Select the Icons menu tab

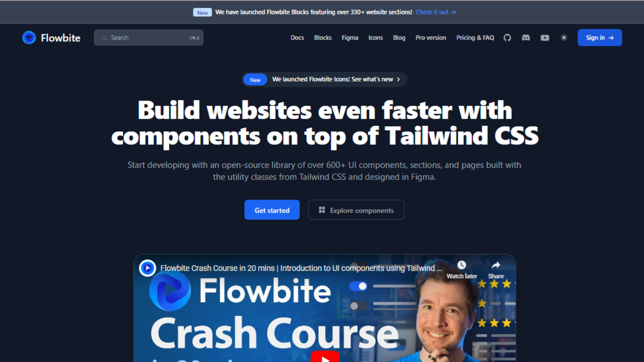pos(376,38)
